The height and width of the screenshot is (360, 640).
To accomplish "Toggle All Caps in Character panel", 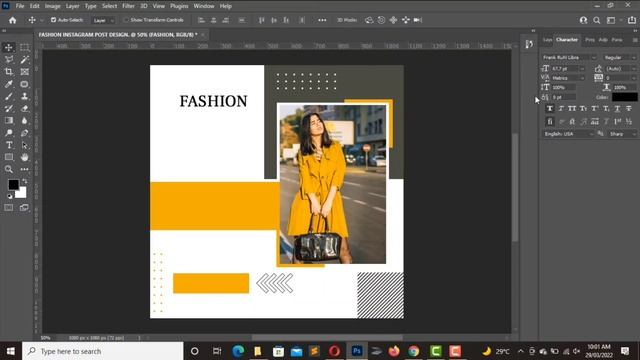I will [x=572, y=109].
